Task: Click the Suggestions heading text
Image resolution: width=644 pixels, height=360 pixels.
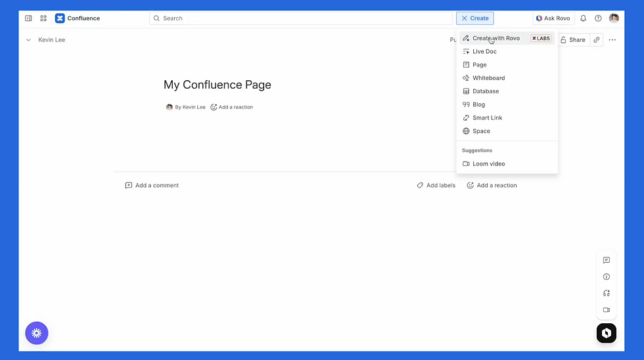Action: pos(477,150)
